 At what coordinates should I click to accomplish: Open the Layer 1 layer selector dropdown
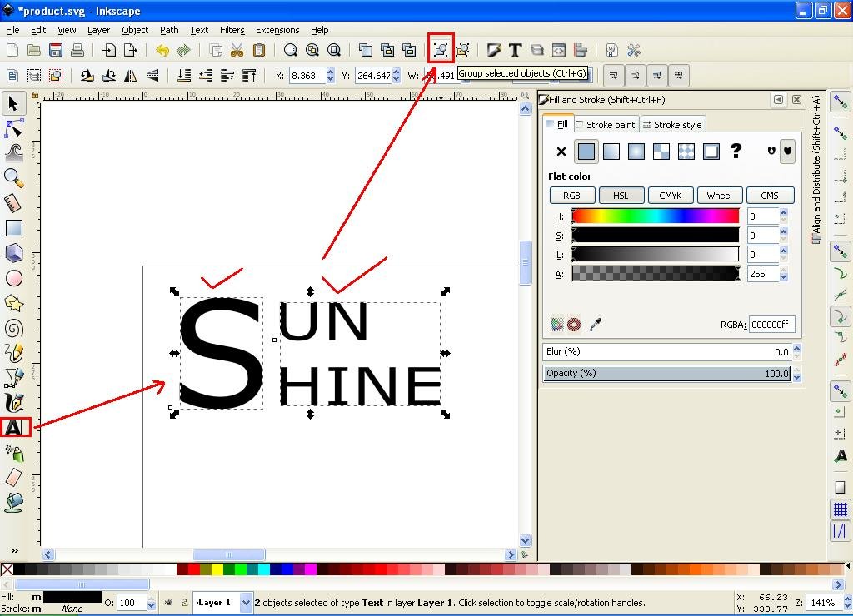point(246,602)
